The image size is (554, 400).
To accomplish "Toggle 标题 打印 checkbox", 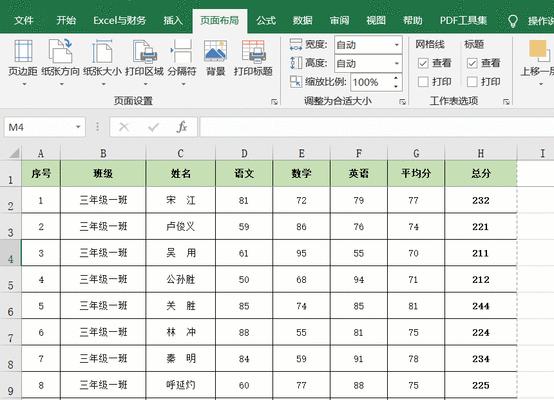I will point(472,82).
